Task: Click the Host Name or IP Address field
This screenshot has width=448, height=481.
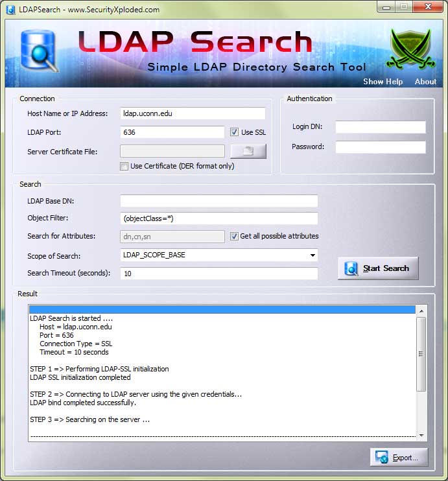Action: pyautogui.click(x=193, y=113)
